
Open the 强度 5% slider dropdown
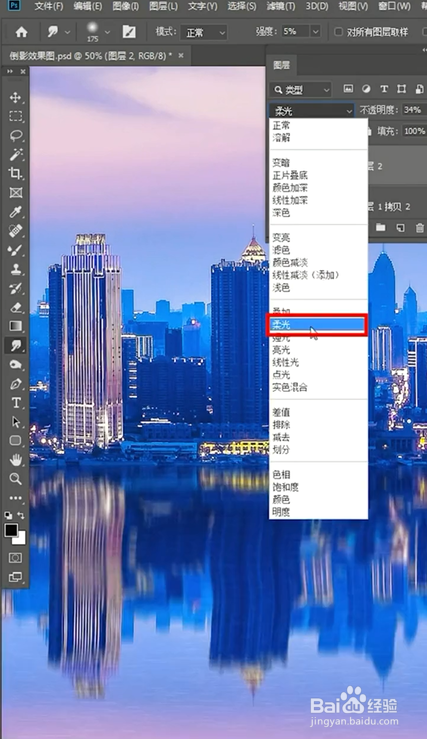pyautogui.click(x=315, y=32)
